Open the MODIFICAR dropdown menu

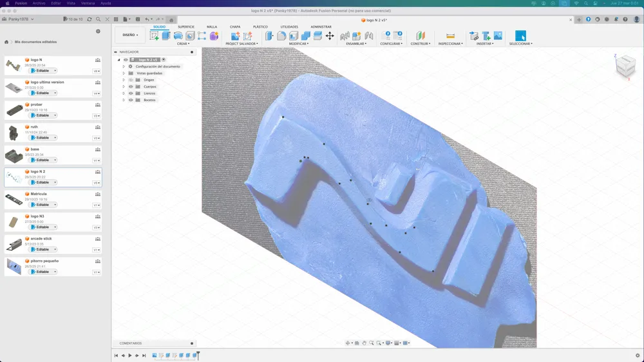tap(299, 44)
